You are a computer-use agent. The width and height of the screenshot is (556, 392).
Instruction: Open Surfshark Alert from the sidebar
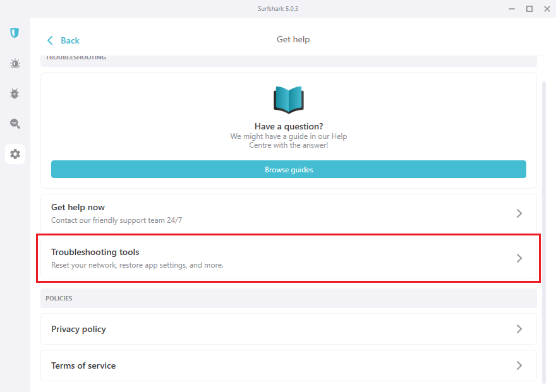15,63
